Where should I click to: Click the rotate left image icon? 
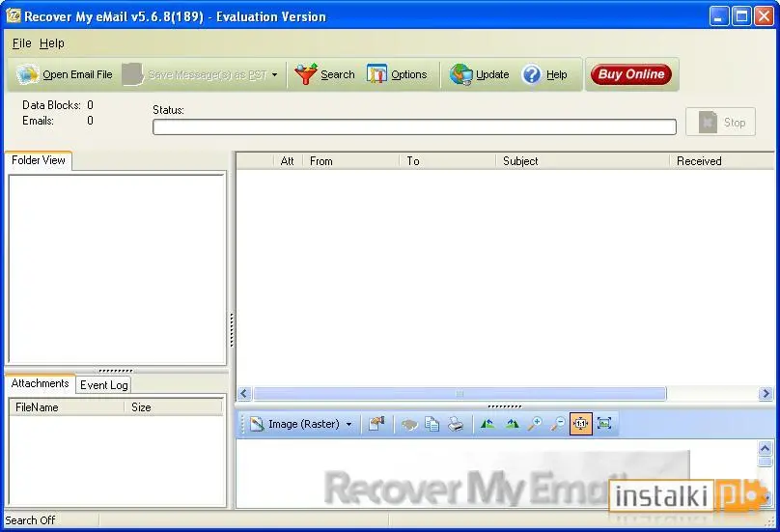click(x=487, y=424)
